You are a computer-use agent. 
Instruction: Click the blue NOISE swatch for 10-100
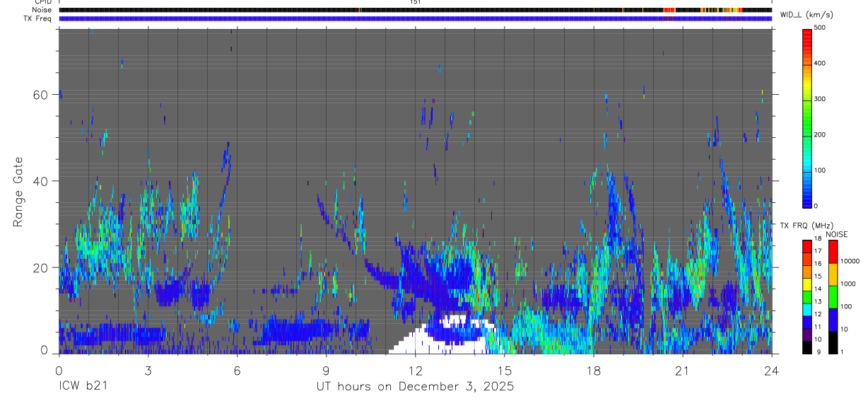tap(832, 319)
